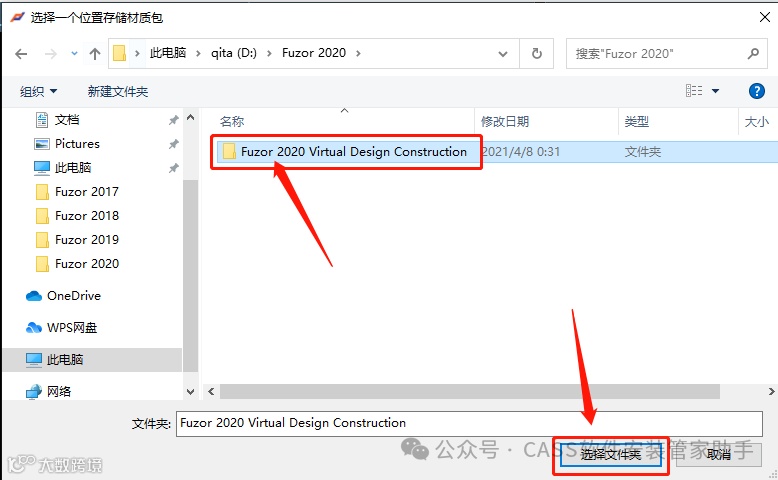Select highlighted 此电脑 navigation item
This screenshot has height=480, width=778.
coord(92,359)
